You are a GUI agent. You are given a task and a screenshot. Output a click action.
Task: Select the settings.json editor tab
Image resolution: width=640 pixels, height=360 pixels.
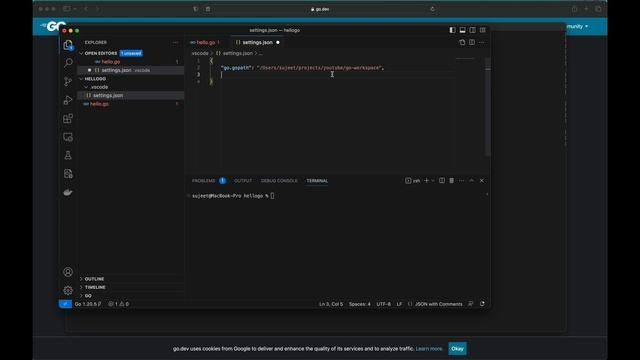click(258, 42)
